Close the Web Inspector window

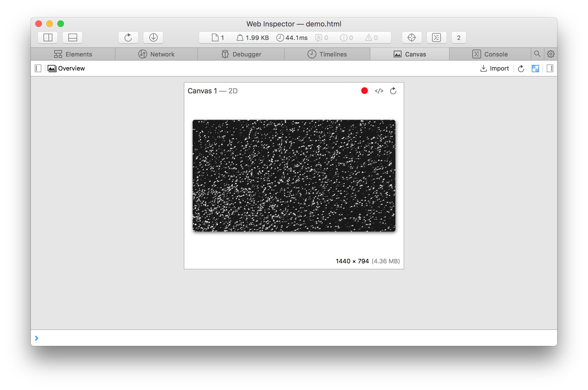(39, 24)
